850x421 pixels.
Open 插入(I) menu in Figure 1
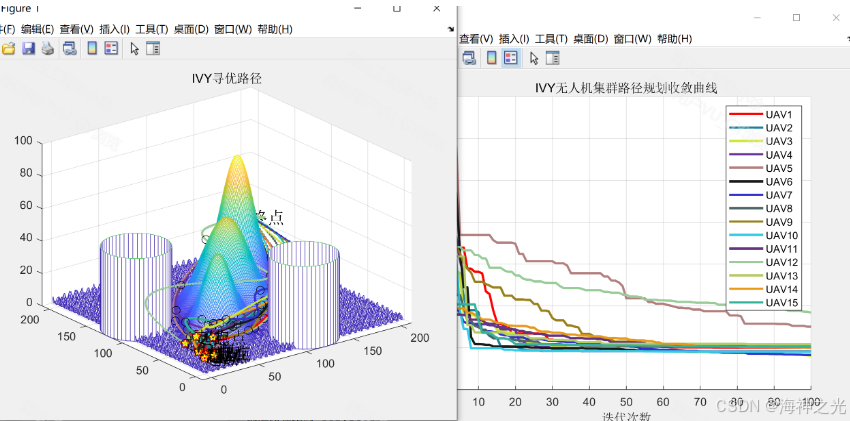[114, 29]
